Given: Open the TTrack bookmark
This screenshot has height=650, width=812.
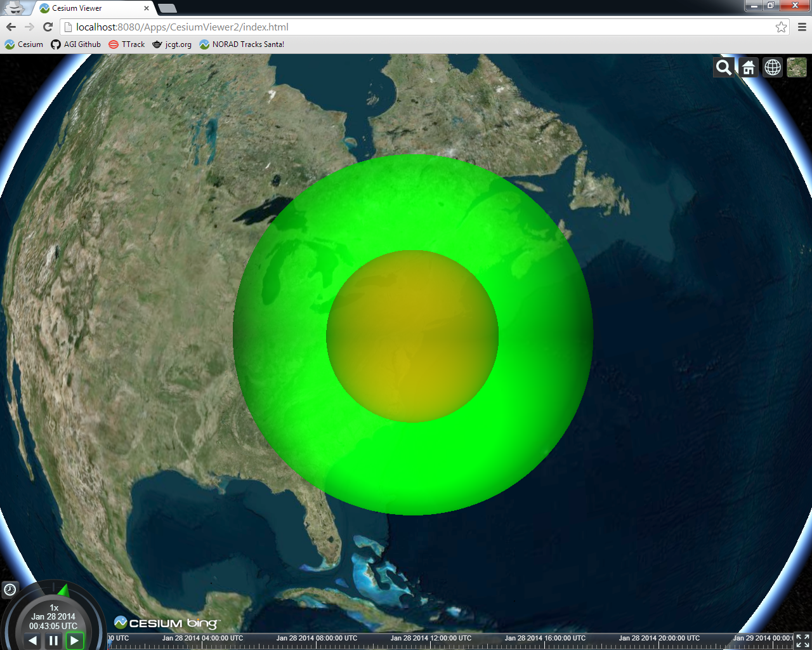Looking at the screenshot, I should point(127,44).
